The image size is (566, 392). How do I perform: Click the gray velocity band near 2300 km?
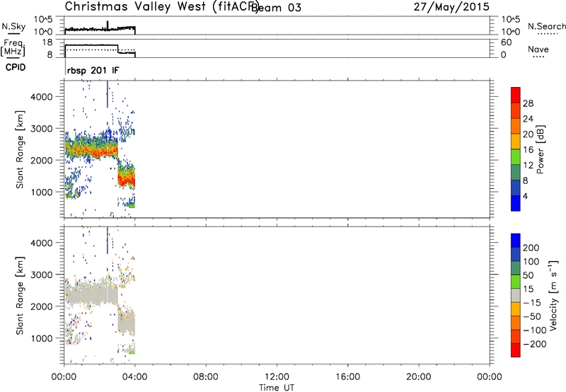coord(91,295)
